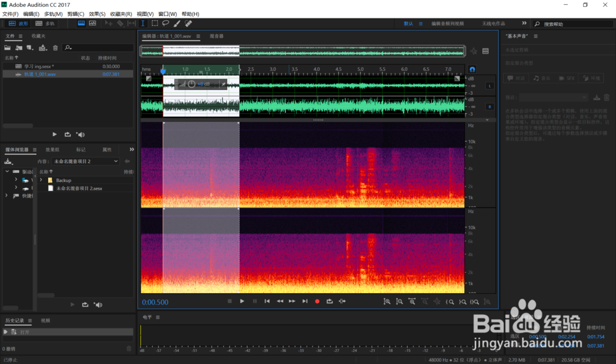Open the 基本声音 panel menu icon
The width and height of the screenshot is (616, 364).
[x=535, y=36]
